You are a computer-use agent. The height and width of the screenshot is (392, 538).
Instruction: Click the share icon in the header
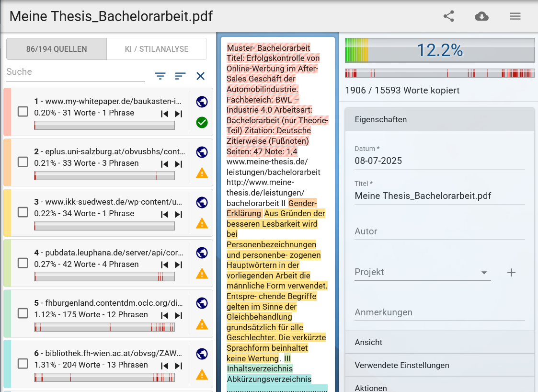click(x=448, y=16)
